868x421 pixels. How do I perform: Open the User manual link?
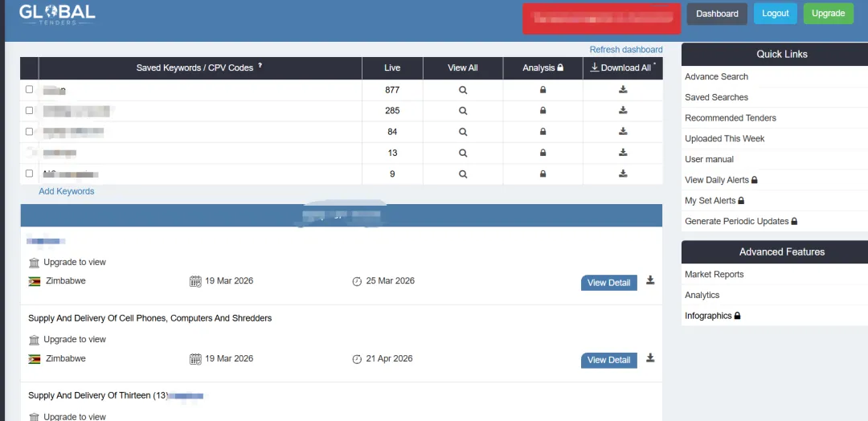[709, 159]
